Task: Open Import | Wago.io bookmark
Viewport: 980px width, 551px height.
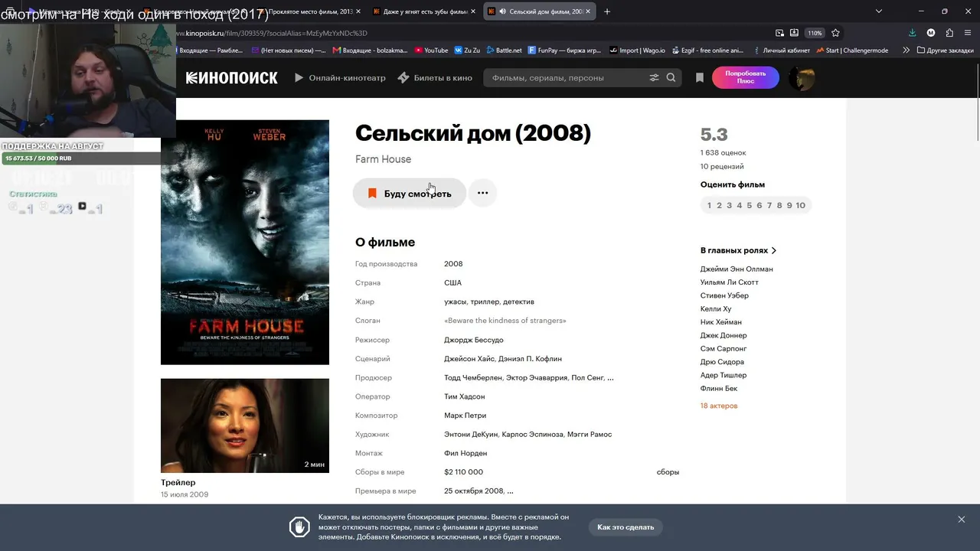Action: point(637,51)
